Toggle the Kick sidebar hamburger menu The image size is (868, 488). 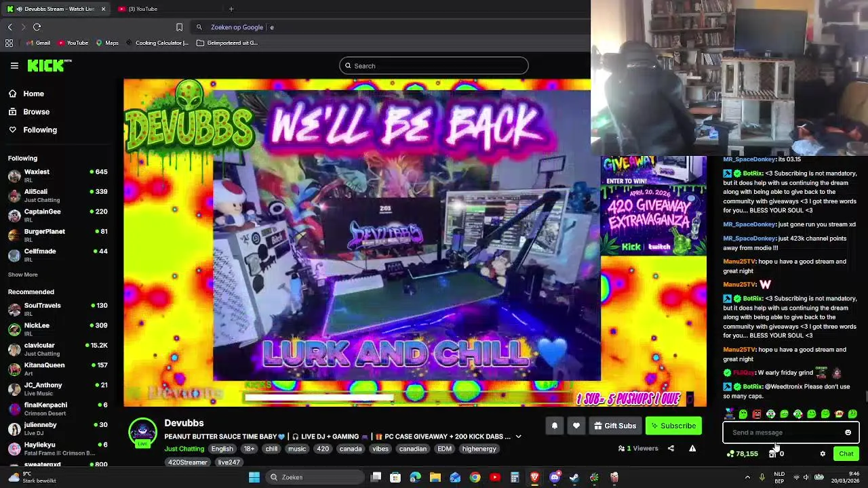(14, 66)
